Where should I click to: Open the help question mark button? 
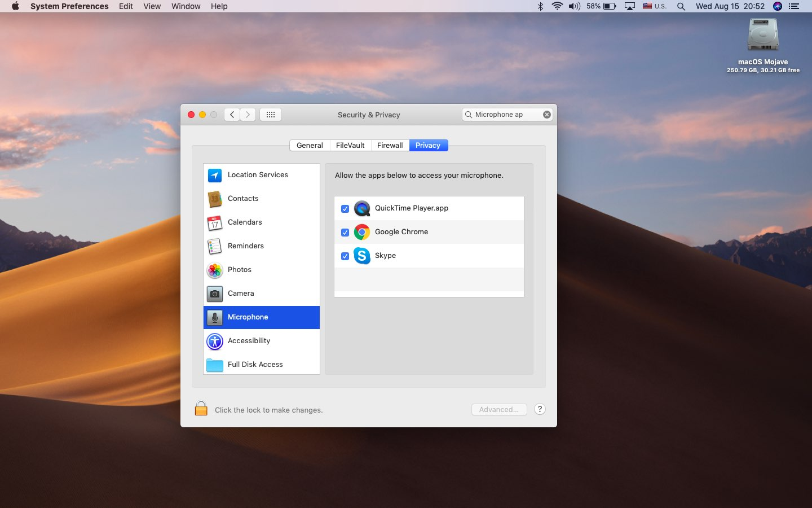click(540, 409)
